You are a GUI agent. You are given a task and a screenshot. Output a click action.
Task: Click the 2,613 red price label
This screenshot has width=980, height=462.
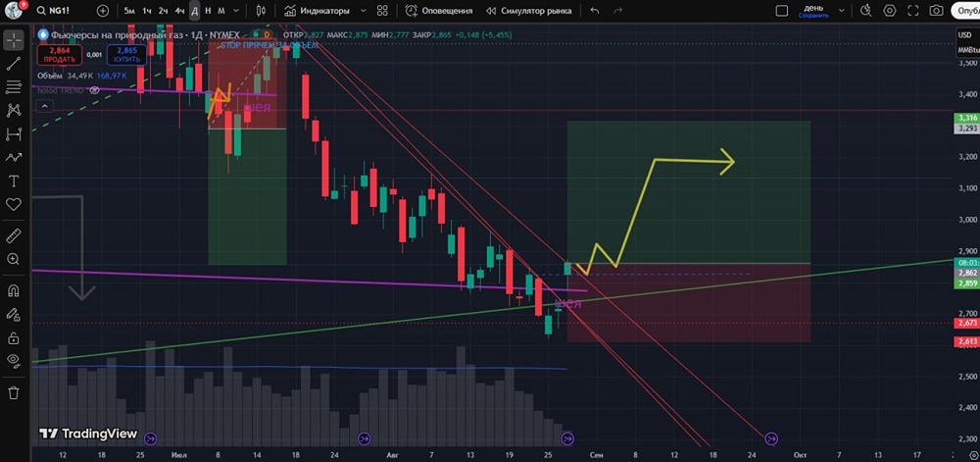(966, 342)
